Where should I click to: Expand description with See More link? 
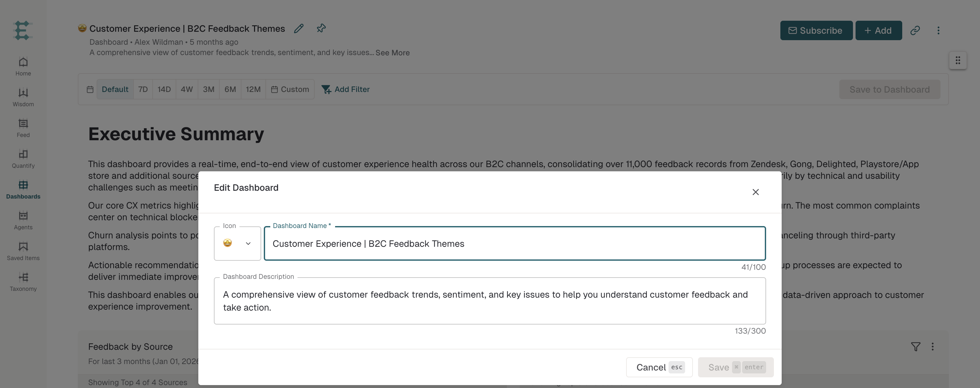click(x=392, y=53)
